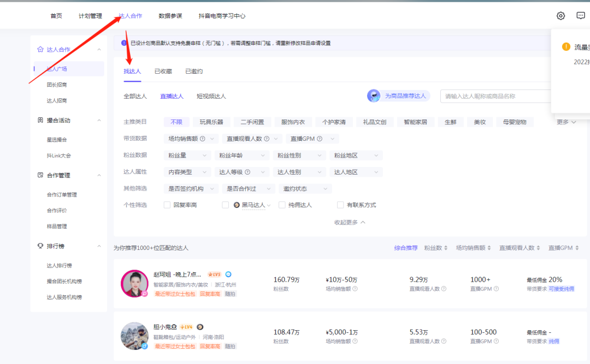Switch to the 已收藏 tab

pyautogui.click(x=163, y=71)
